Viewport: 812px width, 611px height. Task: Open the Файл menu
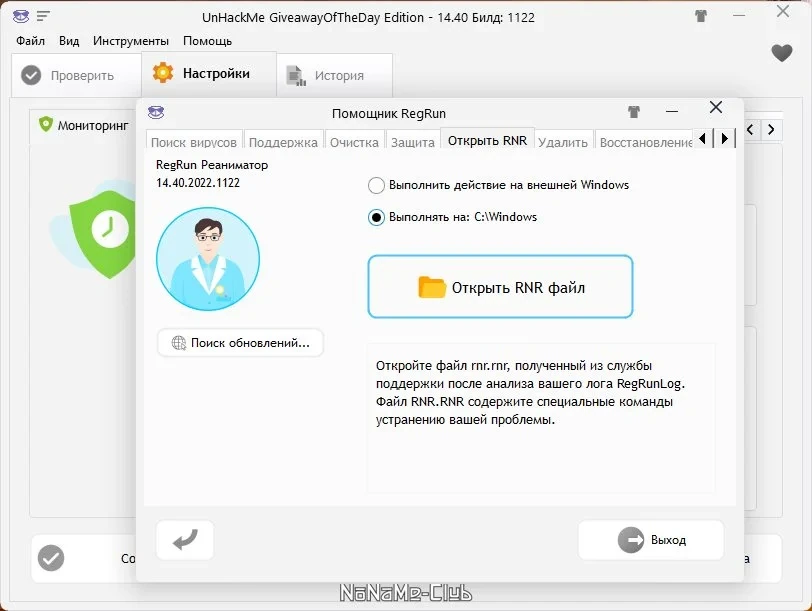pos(31,41)
